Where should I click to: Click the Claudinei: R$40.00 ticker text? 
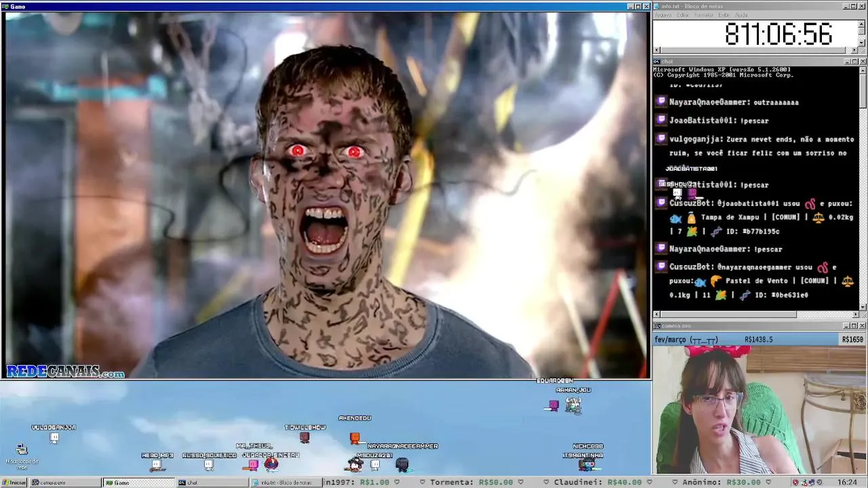[598, 483]
